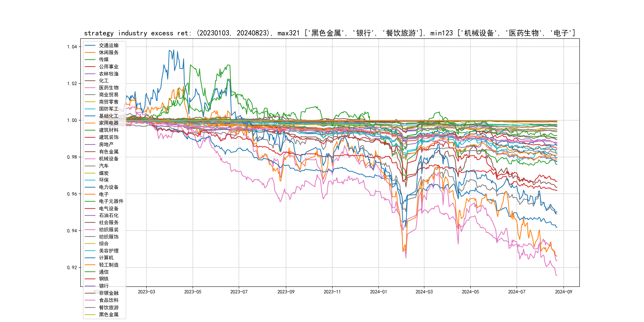The height and width of the screenshot is (322, 644).
Task: Click the 国防军工 legend label
Action: (109, 109)
